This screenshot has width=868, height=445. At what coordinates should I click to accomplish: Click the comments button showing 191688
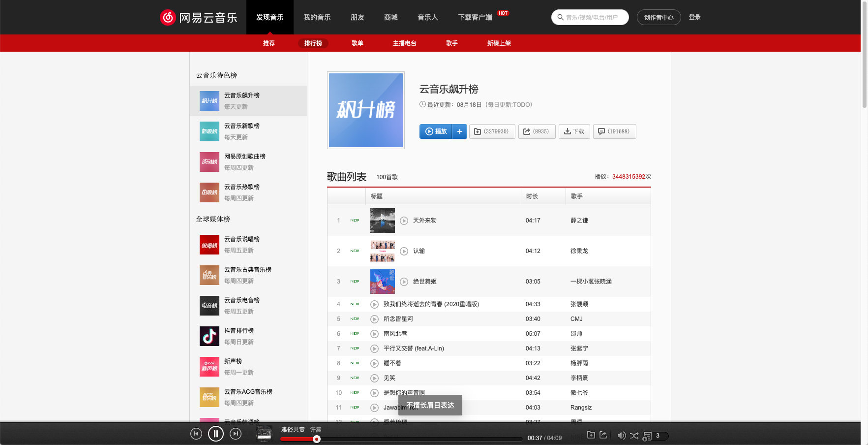(615, 131)
